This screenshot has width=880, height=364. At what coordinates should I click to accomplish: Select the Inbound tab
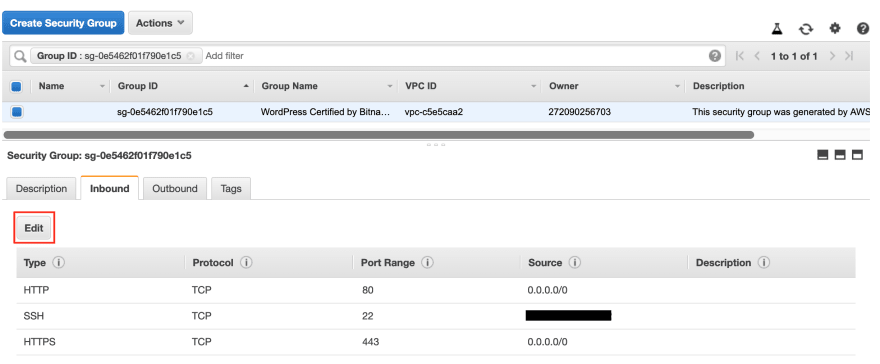[x=109, y=188]
